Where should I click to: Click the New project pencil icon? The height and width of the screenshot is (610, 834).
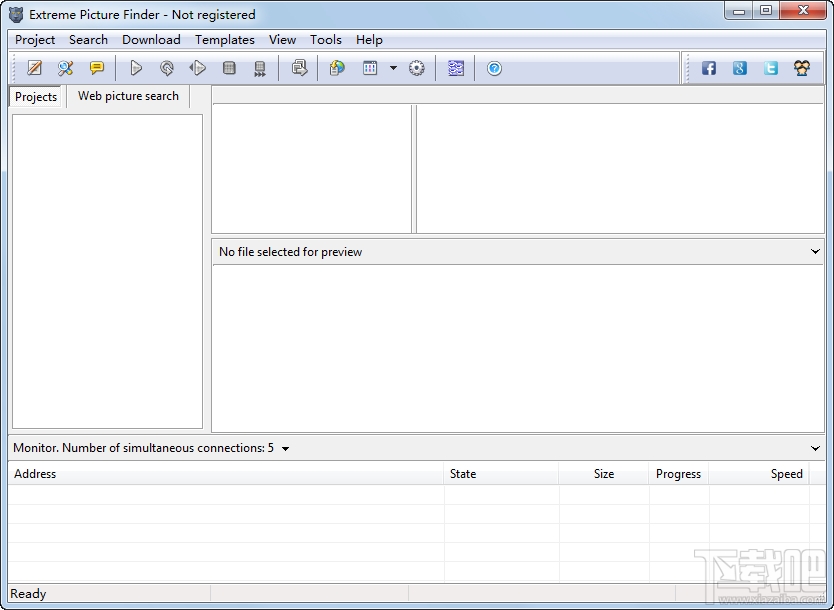point(35,68)
